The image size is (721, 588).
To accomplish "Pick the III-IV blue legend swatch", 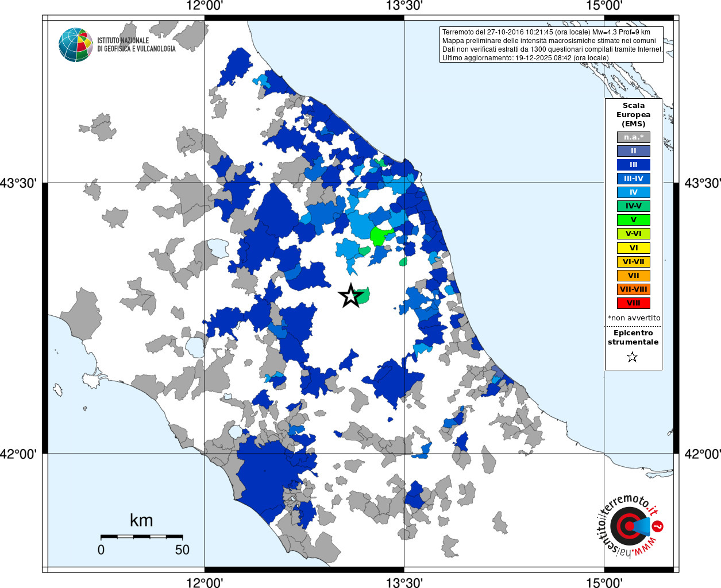I will tap(633, 179).
